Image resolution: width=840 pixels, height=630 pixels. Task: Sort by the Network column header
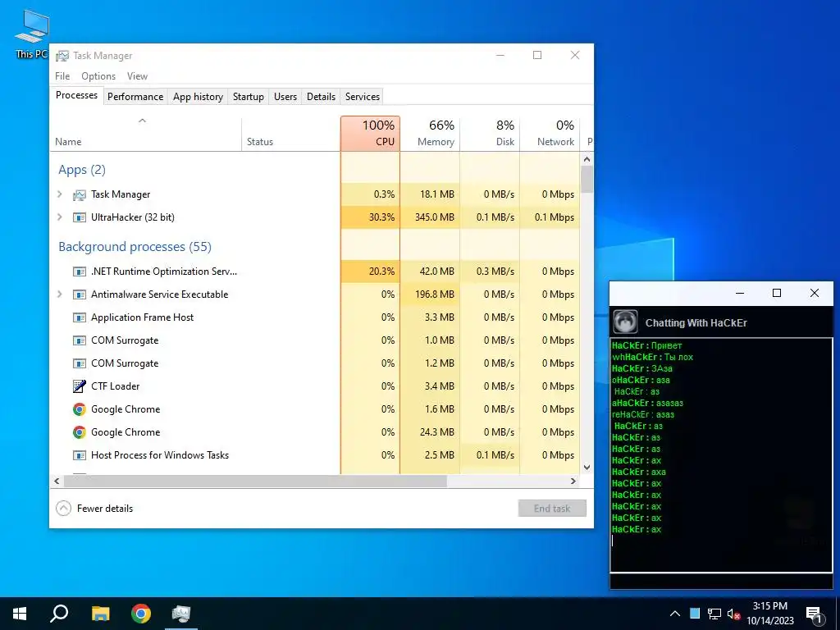(x=550, y=134)
